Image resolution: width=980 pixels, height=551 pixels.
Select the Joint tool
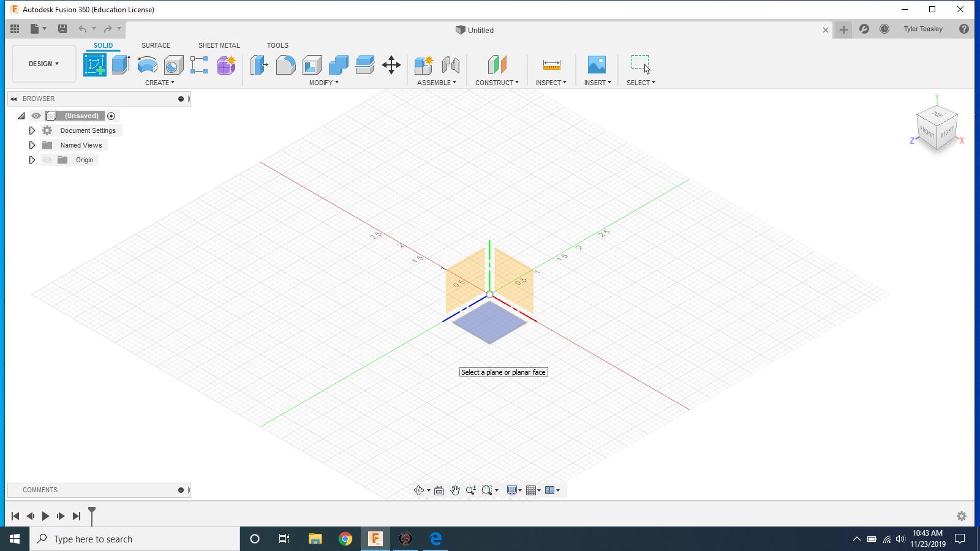[450, 64]
